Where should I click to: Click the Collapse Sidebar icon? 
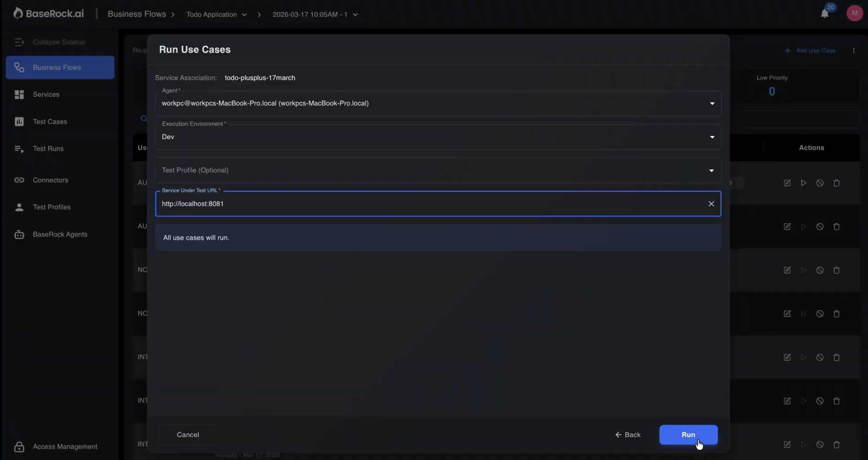click(x=19, y=42)
